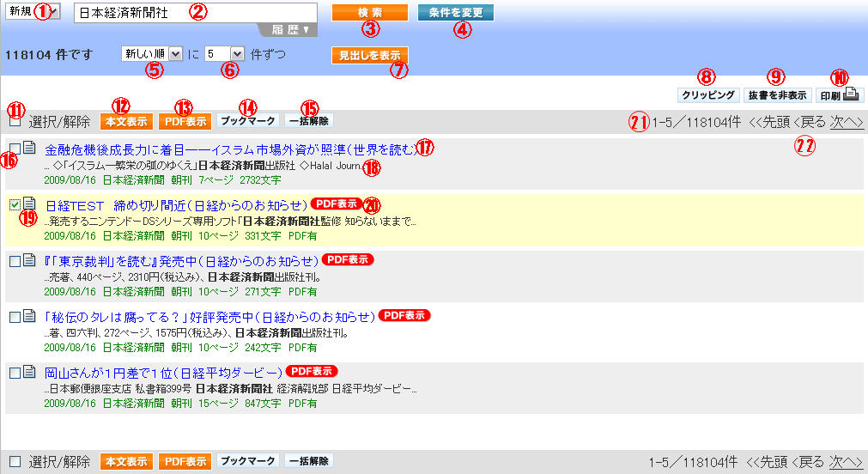Check the 金融危機後成長力 article checkbox

[15, 149]
